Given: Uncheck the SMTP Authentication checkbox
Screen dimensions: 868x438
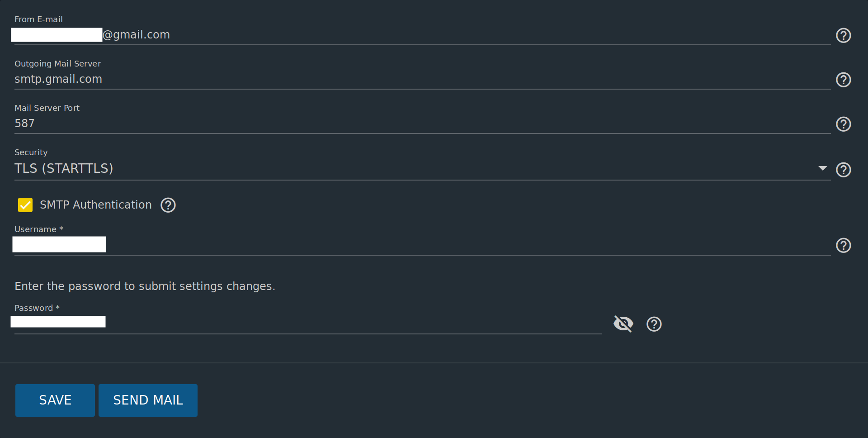Looking at the screenshot, I should pyautogui.click(x=25, y=205).
